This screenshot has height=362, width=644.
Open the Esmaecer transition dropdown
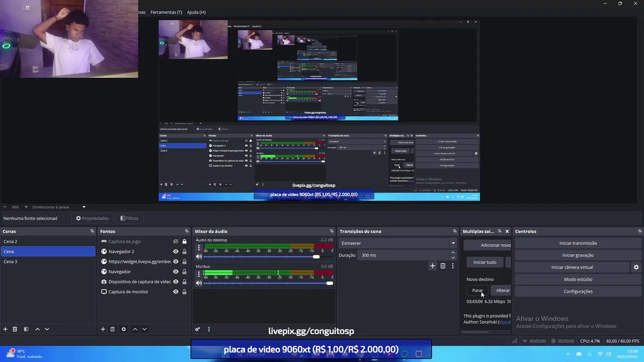pos(398,243)
